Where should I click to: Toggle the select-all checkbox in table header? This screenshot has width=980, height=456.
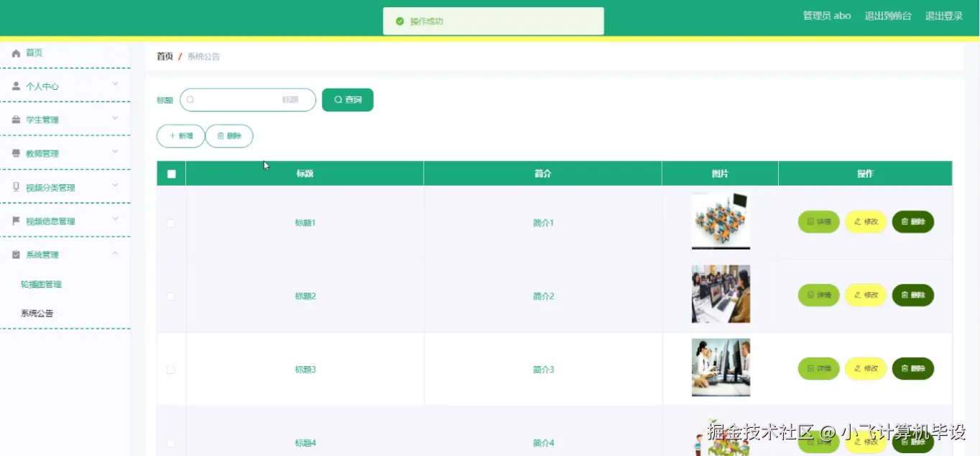pos(171,173)
